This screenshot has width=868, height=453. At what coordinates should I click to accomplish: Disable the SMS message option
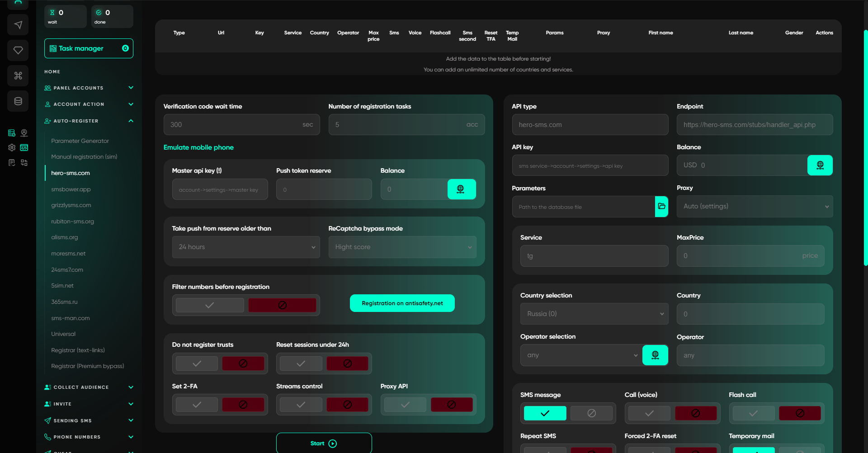(592, 413)
